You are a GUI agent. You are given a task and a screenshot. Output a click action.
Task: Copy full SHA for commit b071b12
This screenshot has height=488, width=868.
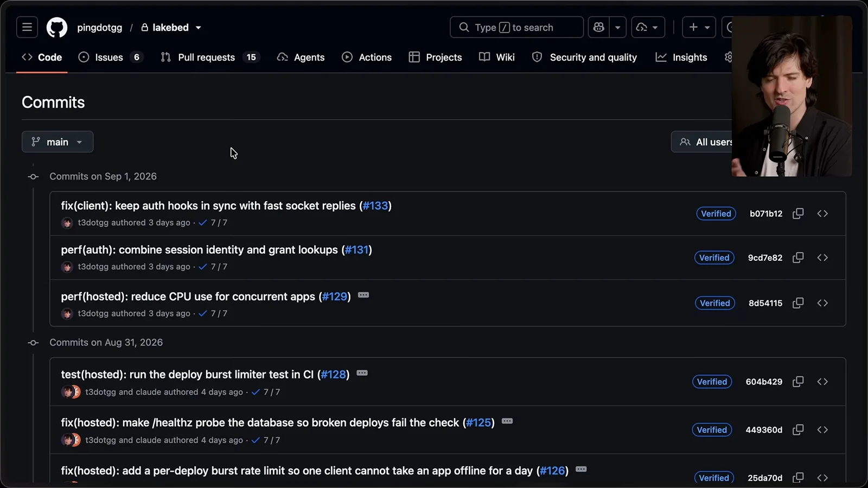(798, 214)
